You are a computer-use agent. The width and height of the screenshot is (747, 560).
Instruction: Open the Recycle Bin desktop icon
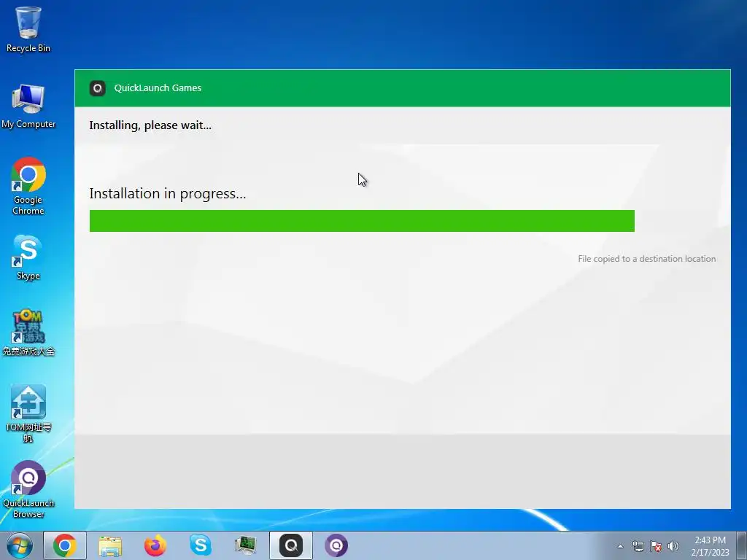coord(28,28)
